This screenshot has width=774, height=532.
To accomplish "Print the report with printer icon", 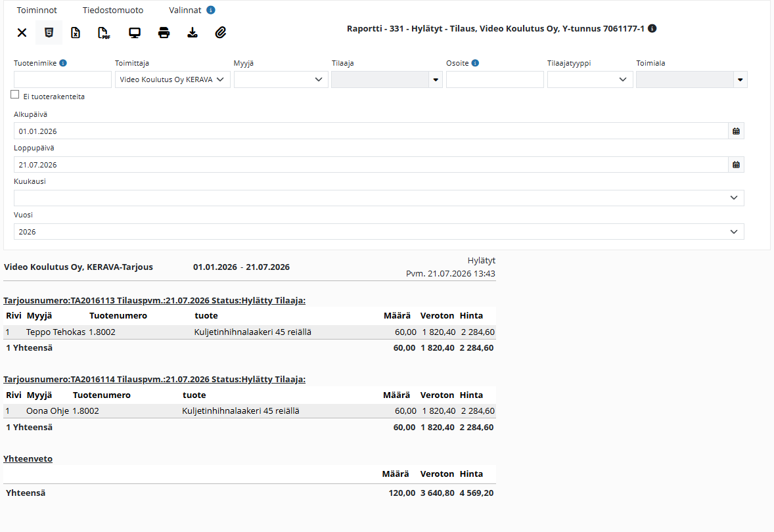I will coord(164,33).
